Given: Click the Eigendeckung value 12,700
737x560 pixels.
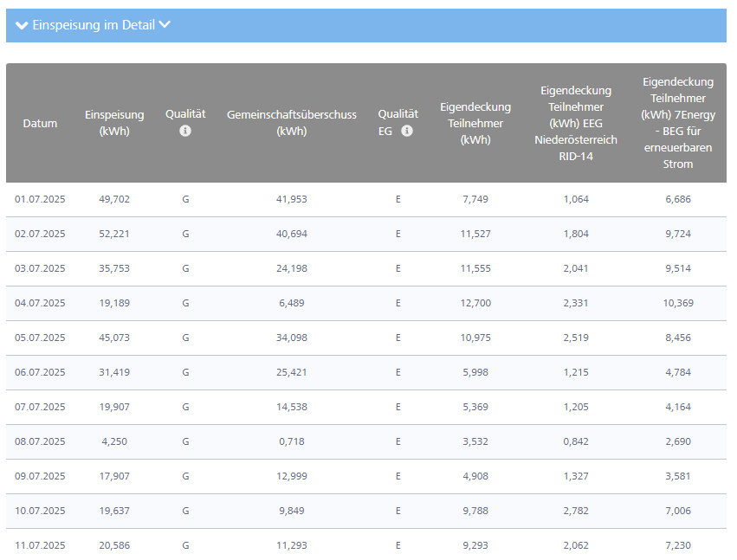Looking at the screenshot, I should click(x=475, y=303).
